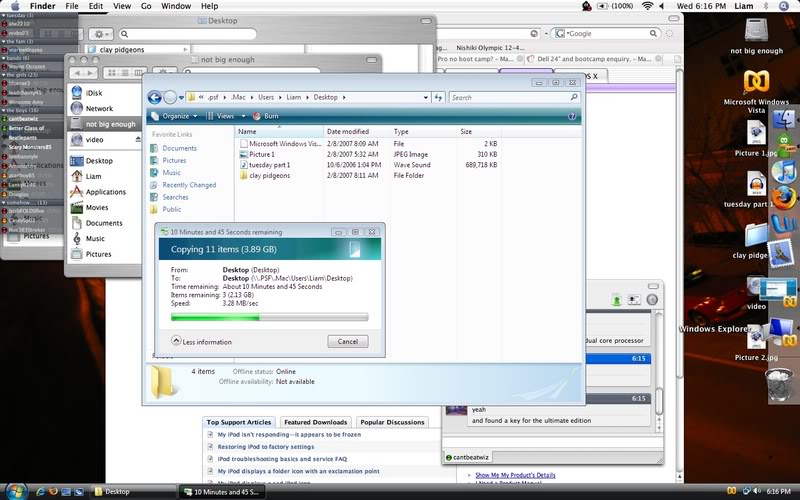Click the Google search field in browser

coord(607,33)
